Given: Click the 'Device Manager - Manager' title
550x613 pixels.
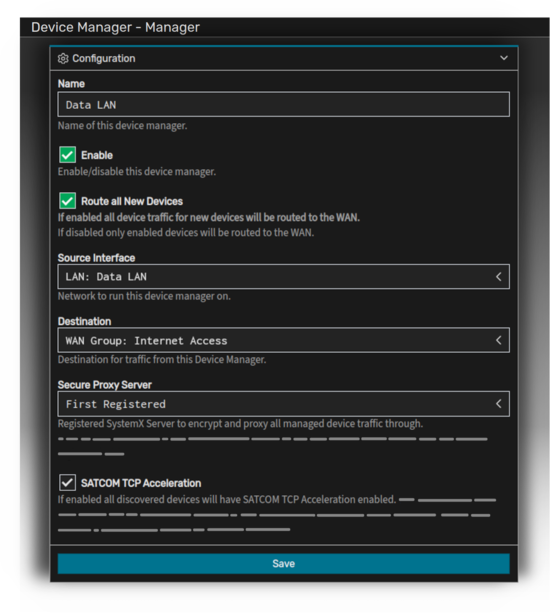Looking at the screenshot, I should pyautogui.click(x=115, y=27).
